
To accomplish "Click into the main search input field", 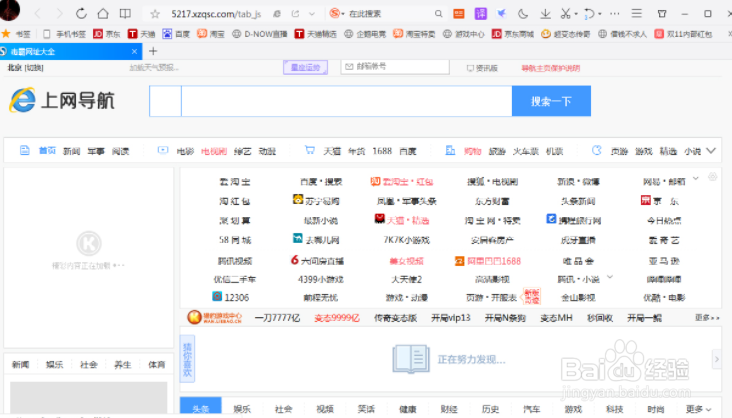I will 346,101.
